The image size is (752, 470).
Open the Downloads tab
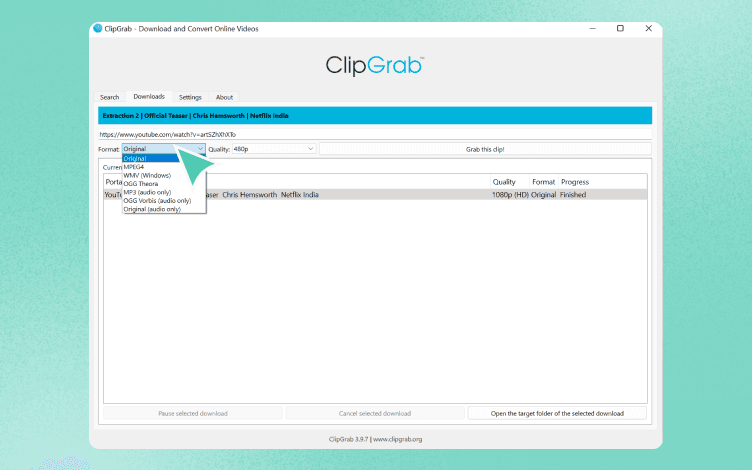pyautogui.click(x=149, y=96)
